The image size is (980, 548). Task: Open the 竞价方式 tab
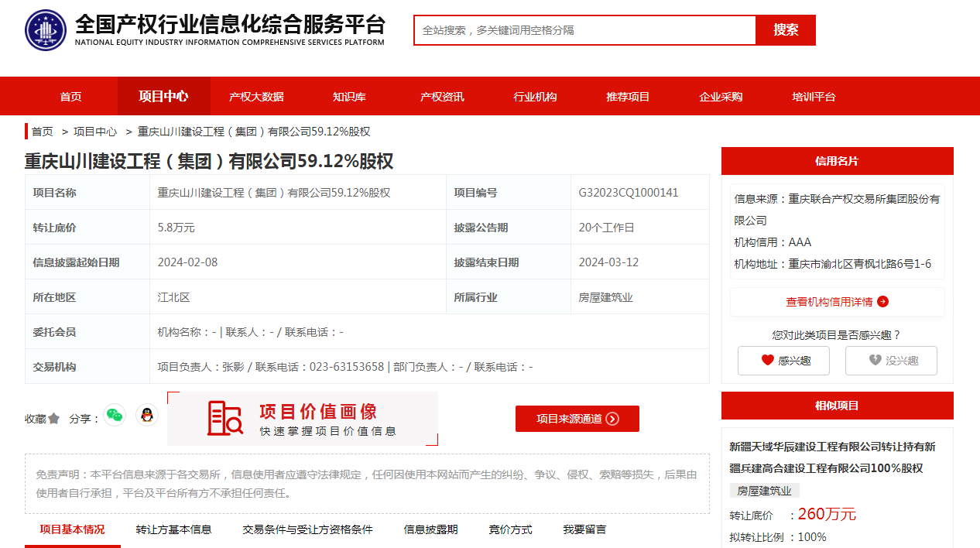510,529
